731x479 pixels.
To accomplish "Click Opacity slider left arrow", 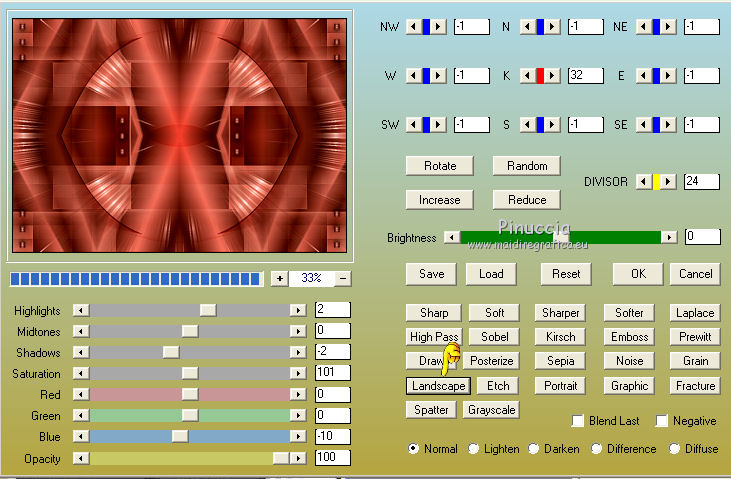I will pyautogui.click(x=81, y=458).
